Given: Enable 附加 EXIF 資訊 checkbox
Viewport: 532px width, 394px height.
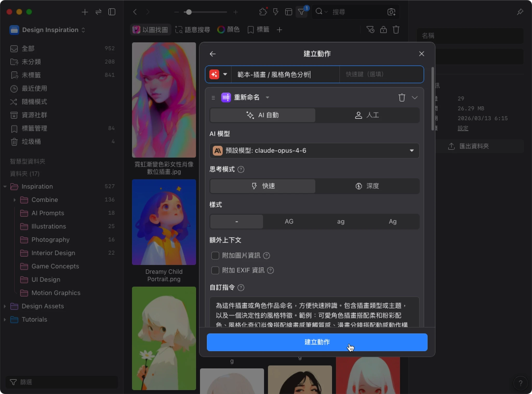Looking at the screenshot, I should [215, 270].
